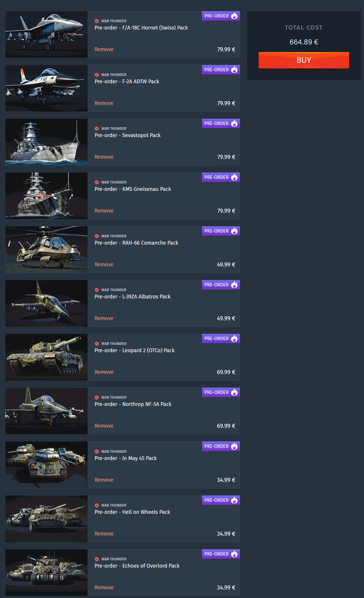Click the War Thunder logo above F-2A ADTW
The image size is (364, 598).
(97, 75)
